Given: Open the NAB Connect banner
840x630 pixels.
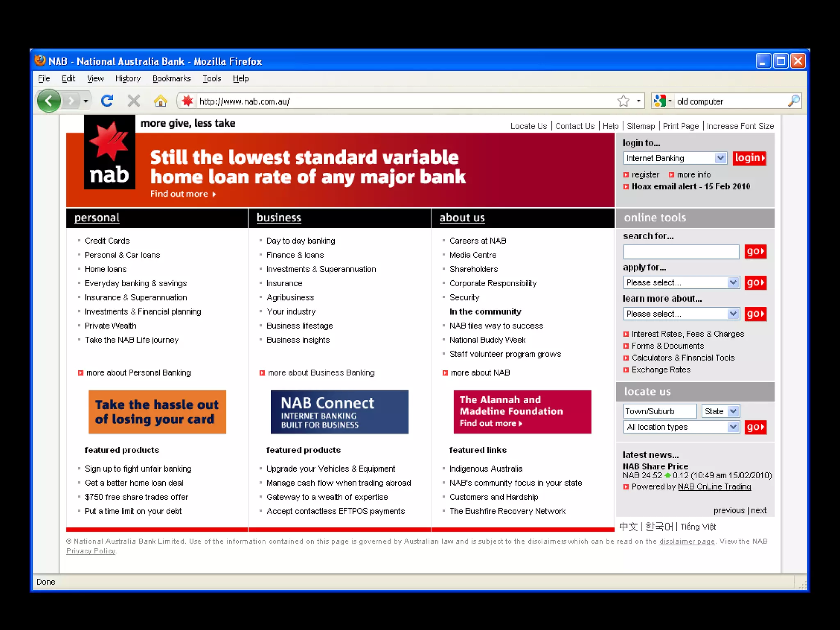Looking at the screenshot, I should point(339,412).
